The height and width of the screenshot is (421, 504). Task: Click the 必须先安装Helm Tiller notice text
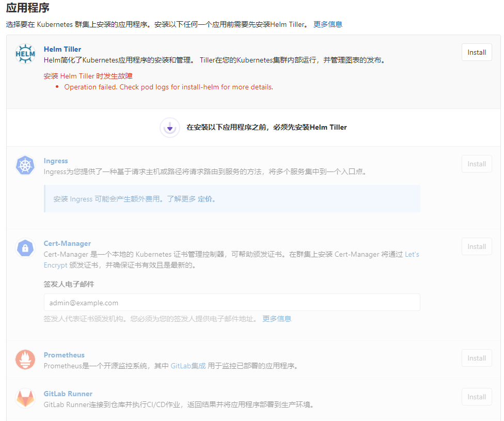[266, 128]
